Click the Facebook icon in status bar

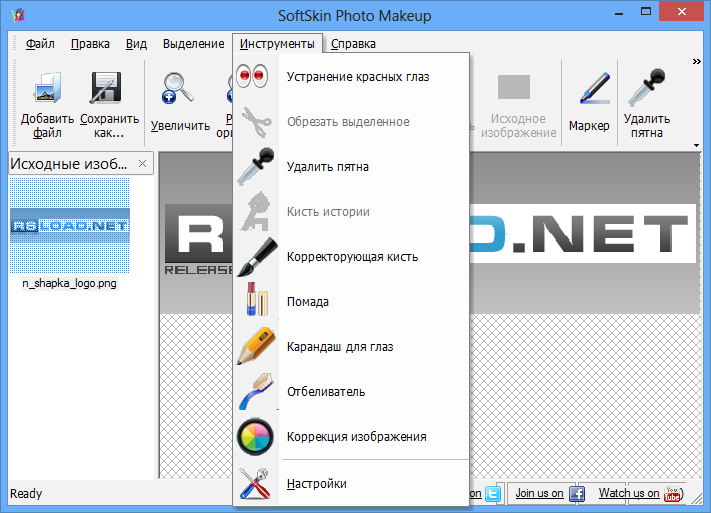click(576, 493)
